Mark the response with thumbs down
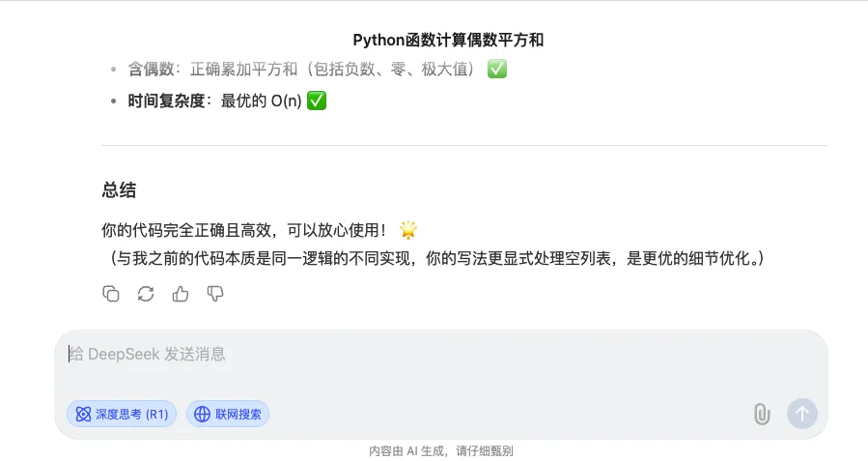 214,294
